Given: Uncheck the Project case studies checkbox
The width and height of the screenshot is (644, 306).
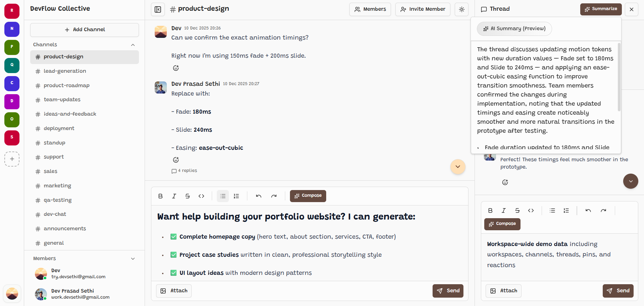Looking at the screenshot, I should point(174,255).
